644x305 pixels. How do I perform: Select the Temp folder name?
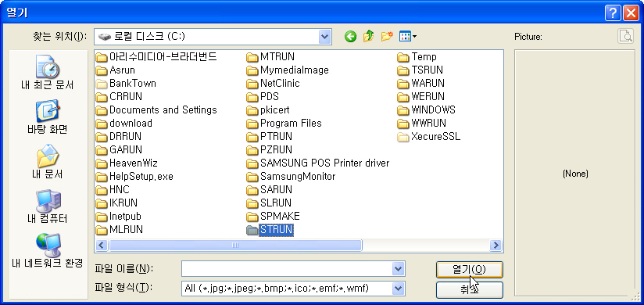(424, 57)
